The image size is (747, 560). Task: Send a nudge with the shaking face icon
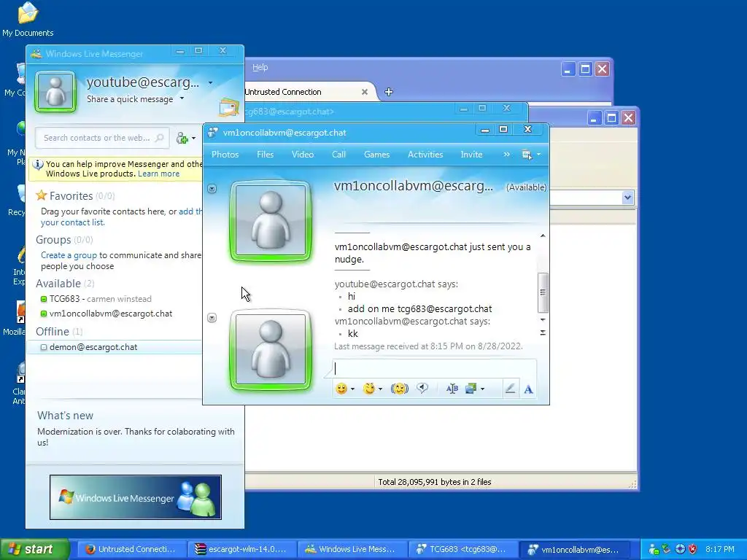[x=399, y=389]
